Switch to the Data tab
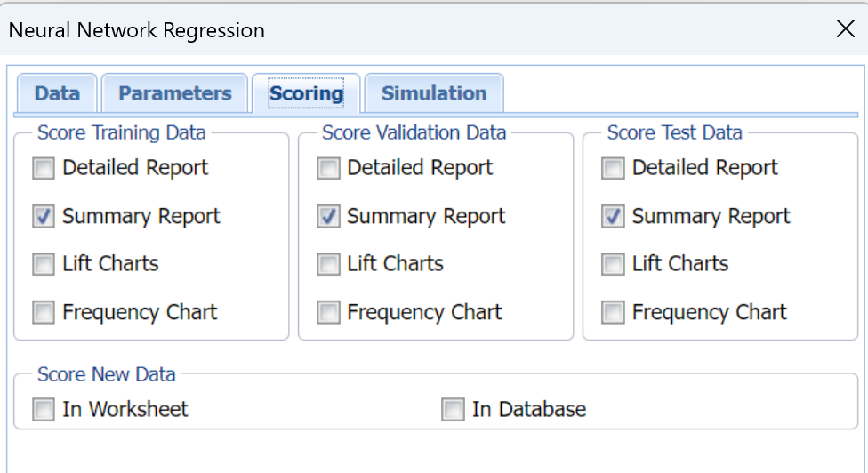This screenshot has height=473, width=868. pyautogui.click(x=57, y=93)
